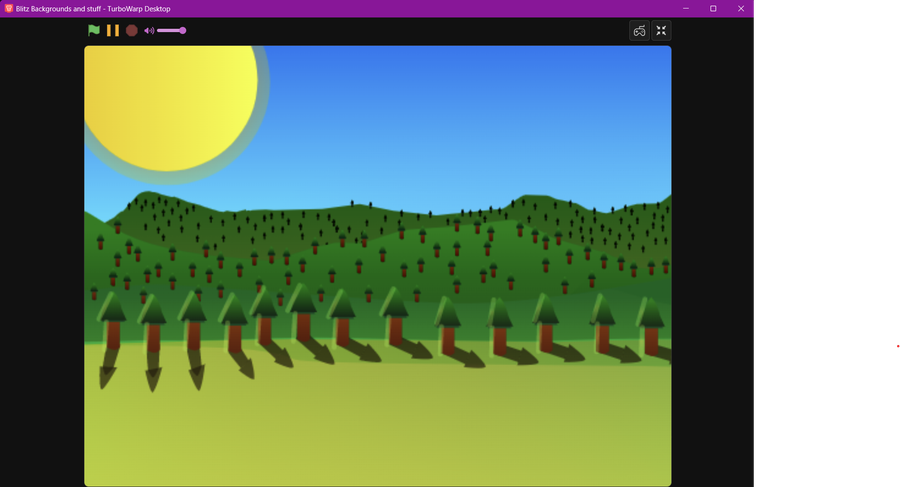900x487 pixels.
Task: Open gamepad settings controller icon
Action: click(x=639, y=30)
